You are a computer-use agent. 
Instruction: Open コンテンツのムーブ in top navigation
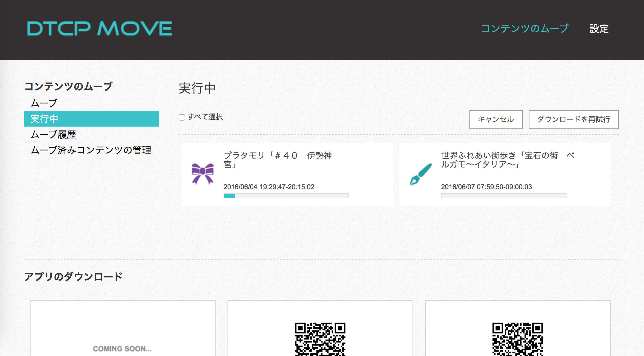[x=525, y=28]
